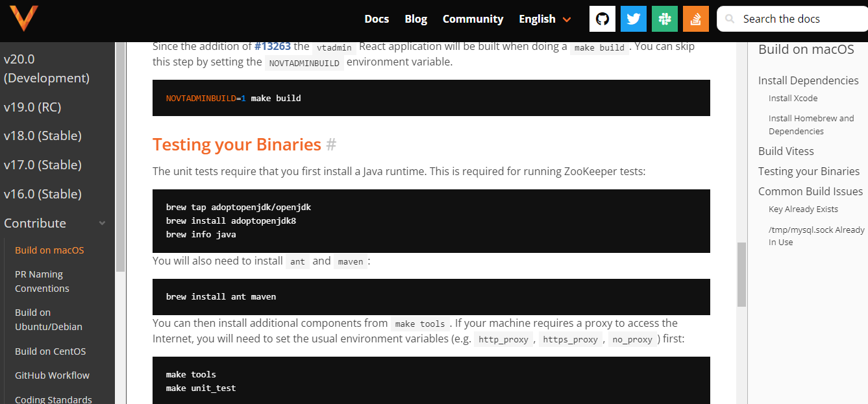Screen dimensions: 868x404
Task: Open the Contribute sidebar section
Action: pyautogui.click(x=35, y=223)
